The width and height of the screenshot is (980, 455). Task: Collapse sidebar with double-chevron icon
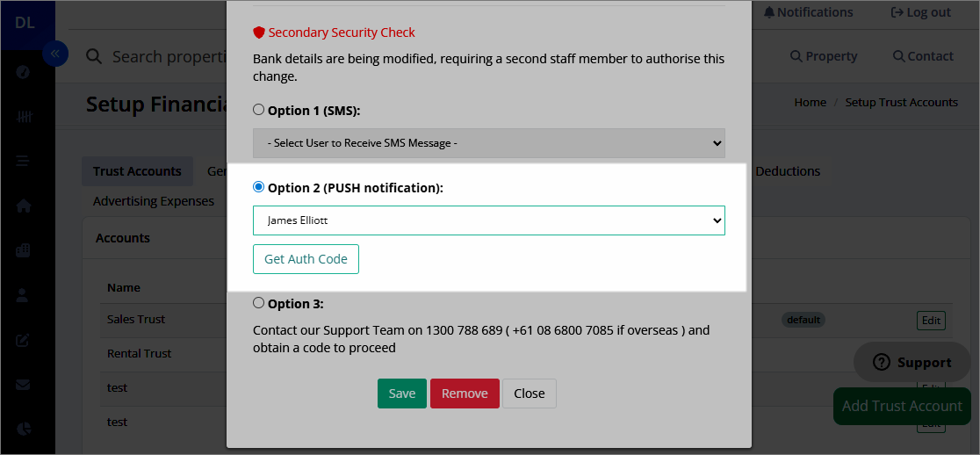(55, 54)
